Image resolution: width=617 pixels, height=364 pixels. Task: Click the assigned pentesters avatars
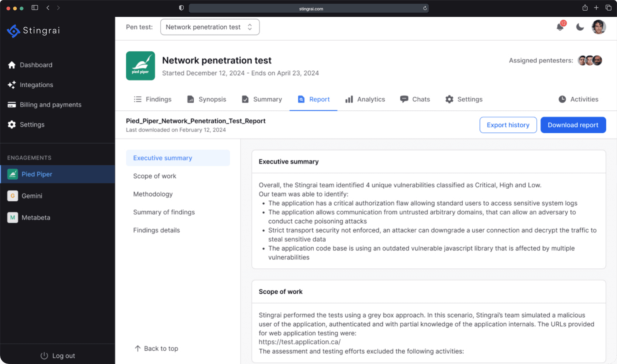pyautogui.click(x=590, y=60)
